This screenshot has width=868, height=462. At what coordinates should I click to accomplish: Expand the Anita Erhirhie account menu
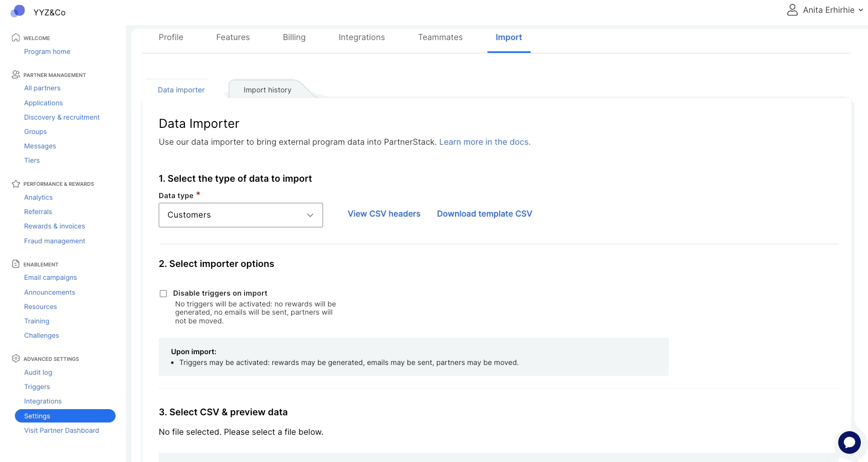(833, 10)
